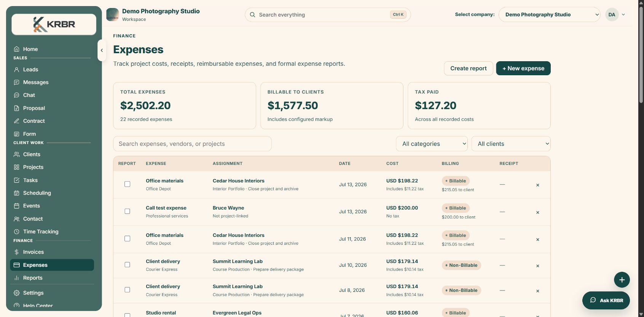The height and width of the screenshot is (317, 644).
Task: Click the Scheduling calendar icon
Action: (17, 193)
